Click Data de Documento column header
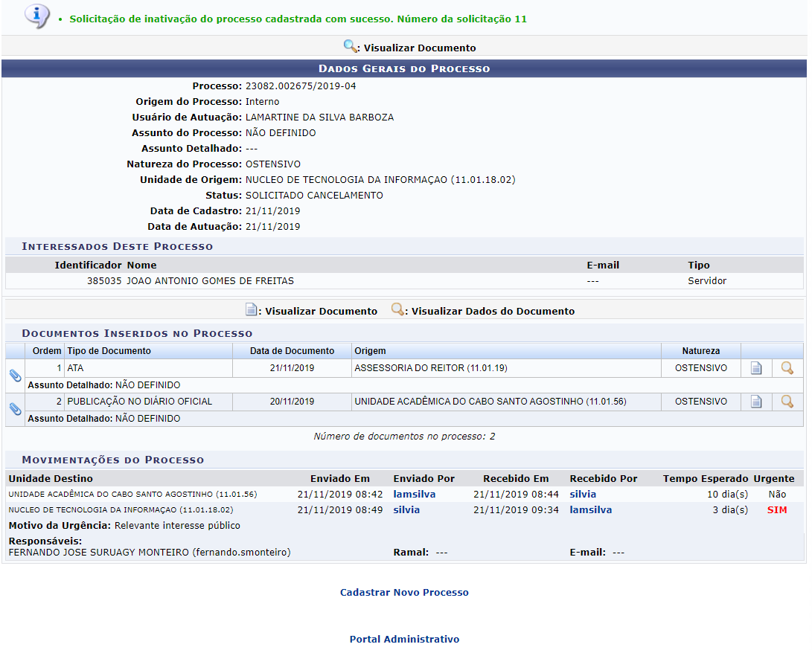 [x=292, y=351]
